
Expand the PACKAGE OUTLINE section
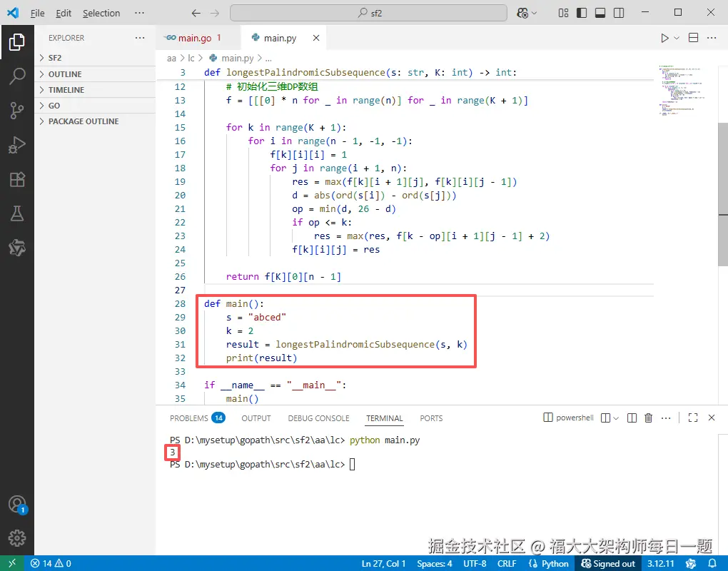coord(95,121)
